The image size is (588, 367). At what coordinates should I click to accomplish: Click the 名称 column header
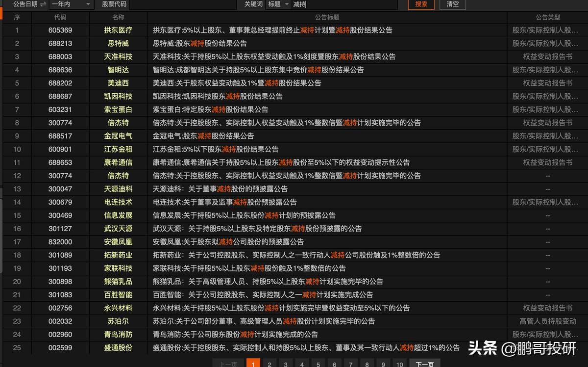[x=118, y=17]
